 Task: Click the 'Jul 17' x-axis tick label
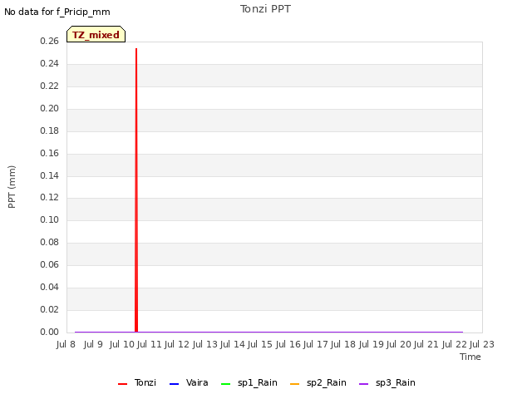point(316,344)
